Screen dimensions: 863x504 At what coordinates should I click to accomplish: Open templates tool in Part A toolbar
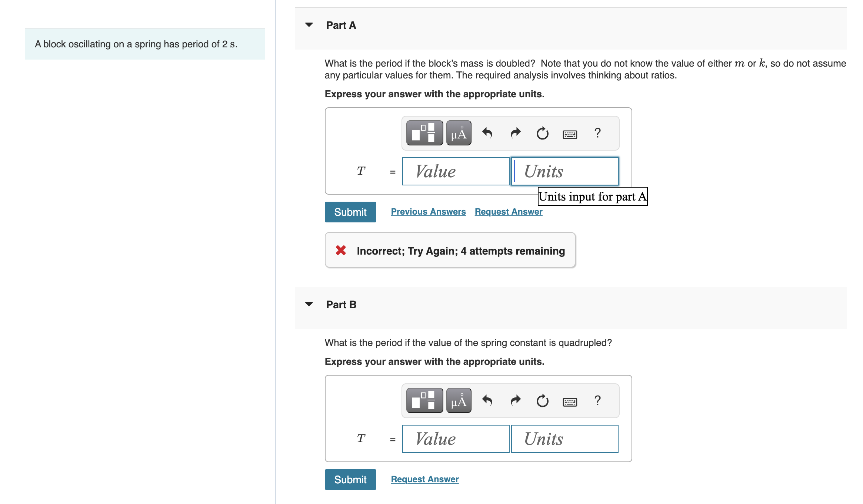pos(424,133)
